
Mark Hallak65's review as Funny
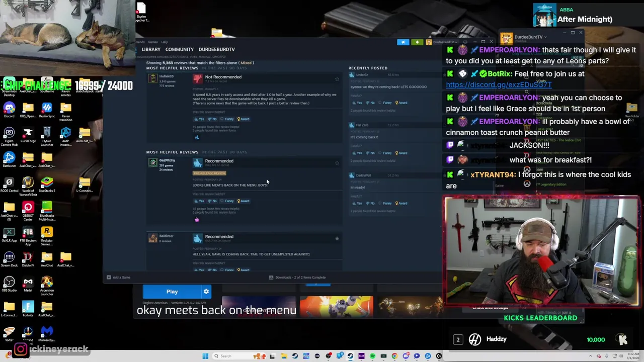[227, 119]
